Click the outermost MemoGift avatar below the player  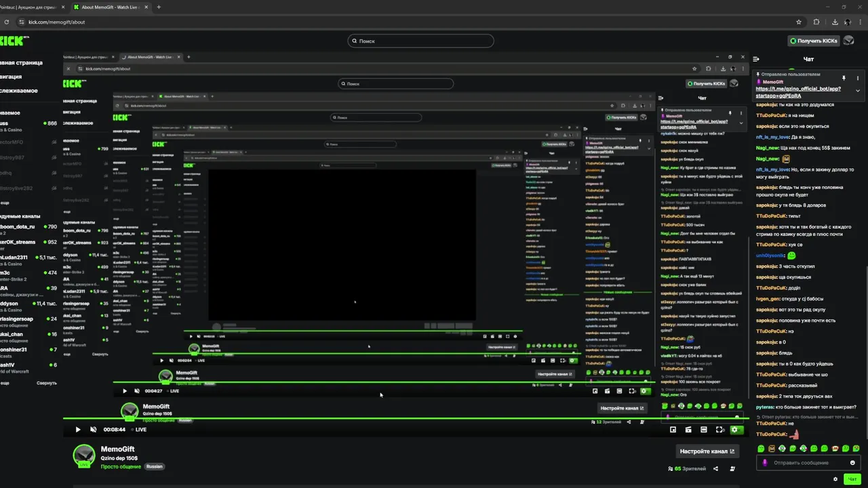tap(84, 456)
